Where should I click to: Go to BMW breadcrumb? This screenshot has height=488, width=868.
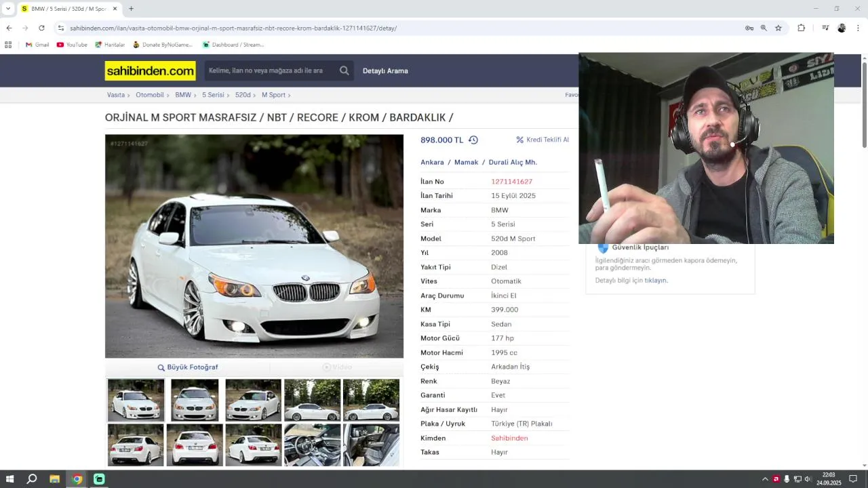pos(183,95)
